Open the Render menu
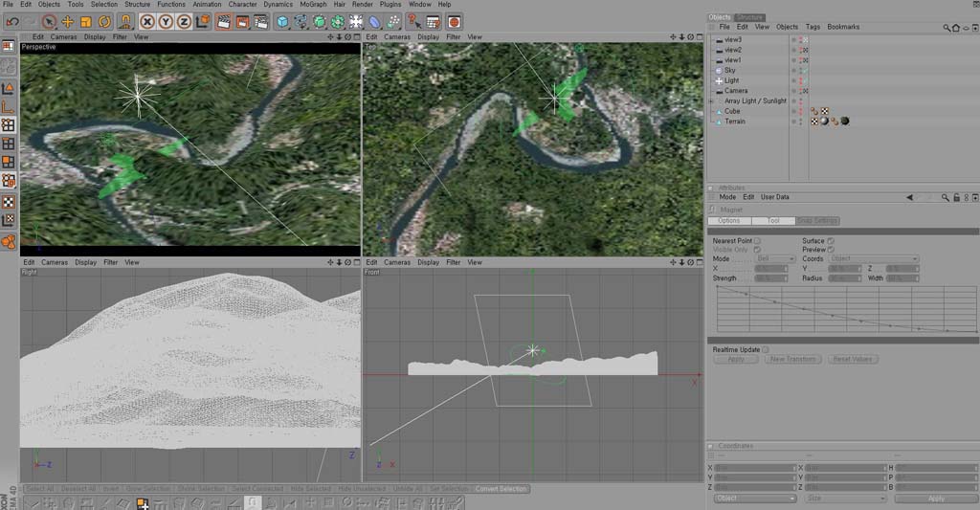This screenshot has width=980, height=510. [x=363, y=5]
